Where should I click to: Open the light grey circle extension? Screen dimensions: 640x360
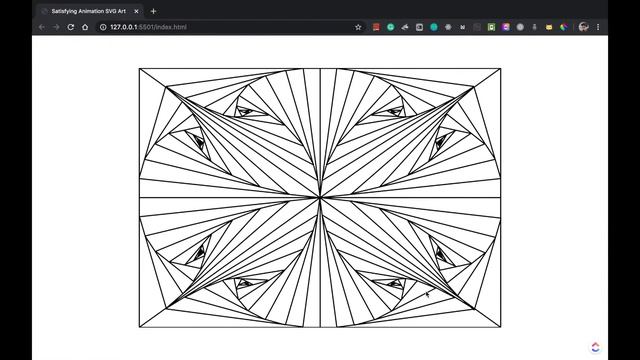point(520,27)
